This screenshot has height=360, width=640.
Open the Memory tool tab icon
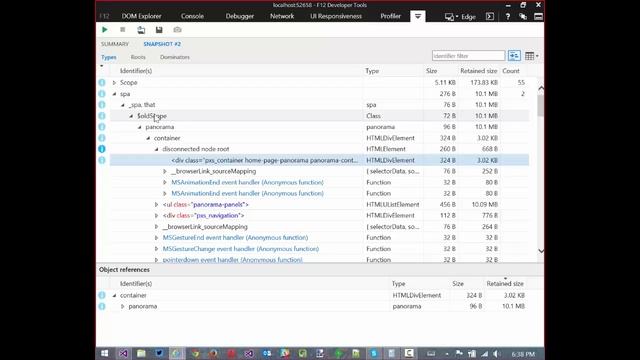(418, 16)
